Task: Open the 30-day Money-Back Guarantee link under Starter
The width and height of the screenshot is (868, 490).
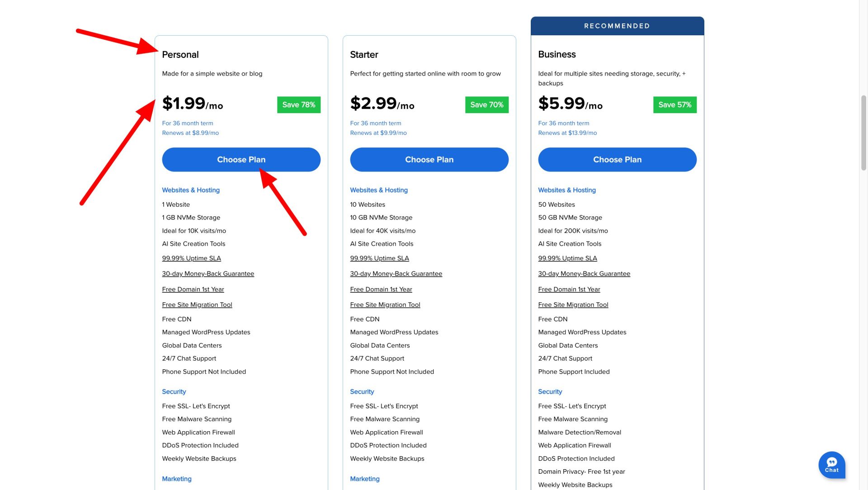Action: pyautogui.click(x=396, y=273)
